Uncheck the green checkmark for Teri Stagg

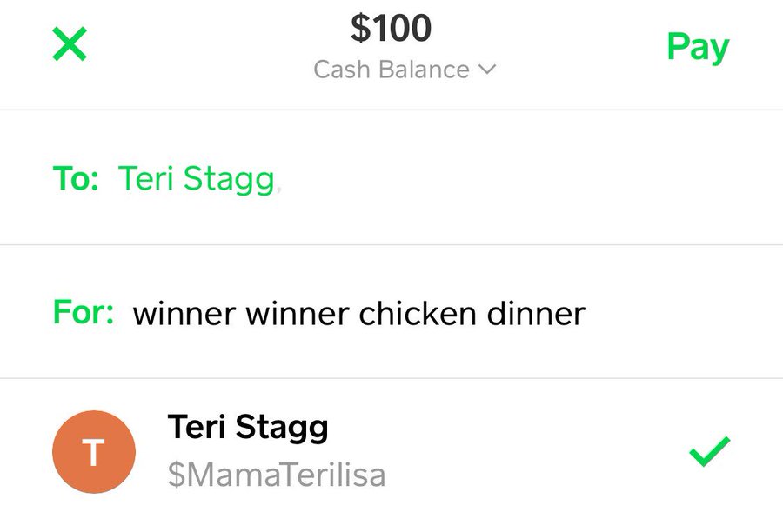pyautogui.click(x=709, y=452)
